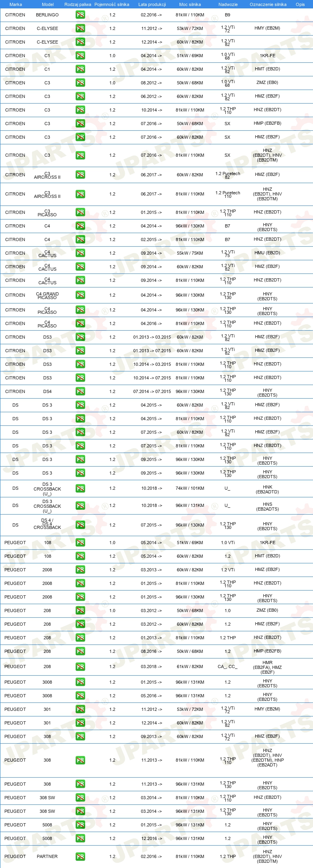313x868 pixels.
Task: Click the fuel icon for Peugeot 5008 12.2016
Action: (x=80, y=838)
